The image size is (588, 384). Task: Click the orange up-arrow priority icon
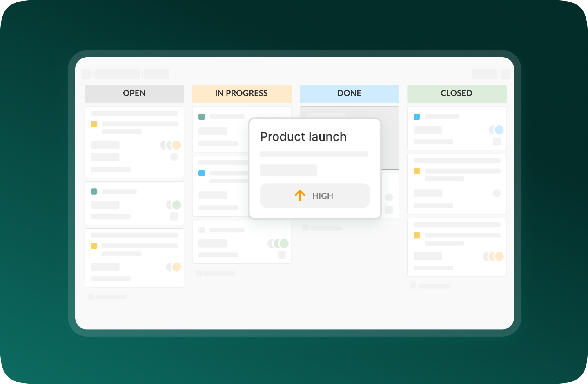(300, 196)
